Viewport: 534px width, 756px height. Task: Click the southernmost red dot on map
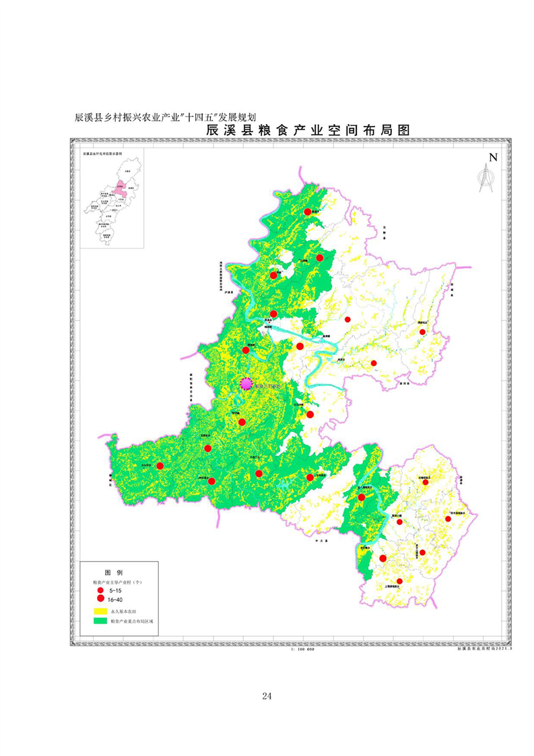399,581
